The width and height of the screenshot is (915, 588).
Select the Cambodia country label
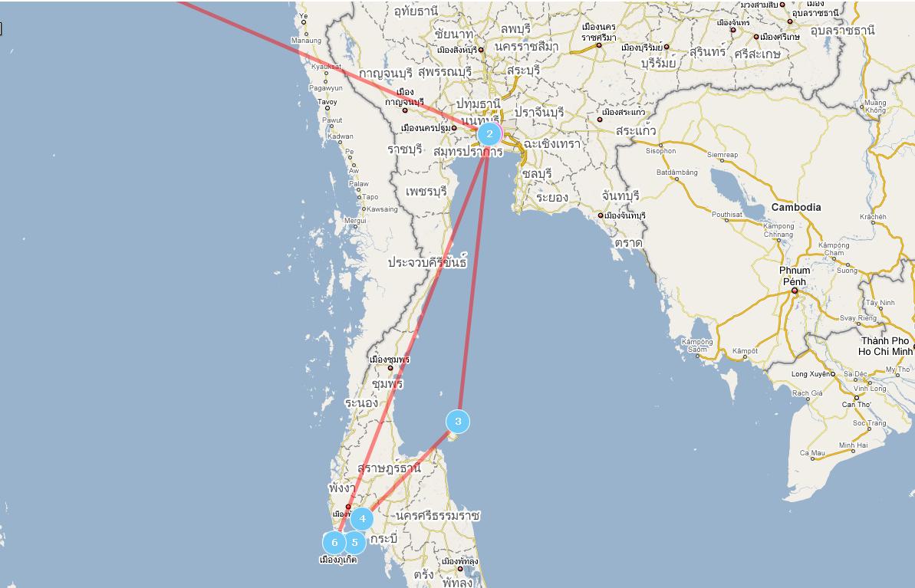click(796, 207)
